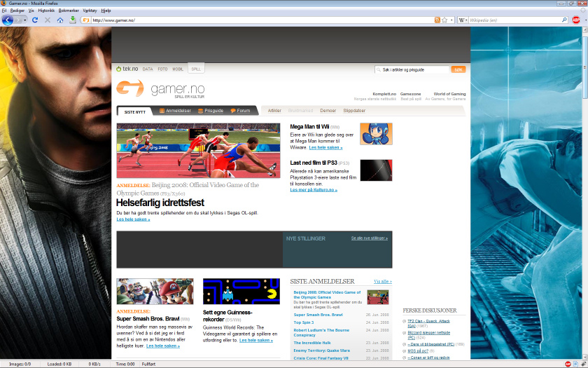The image size is (588, 368).
Task: Go back using the Firefox back arrow
Action: click(8, 20)
